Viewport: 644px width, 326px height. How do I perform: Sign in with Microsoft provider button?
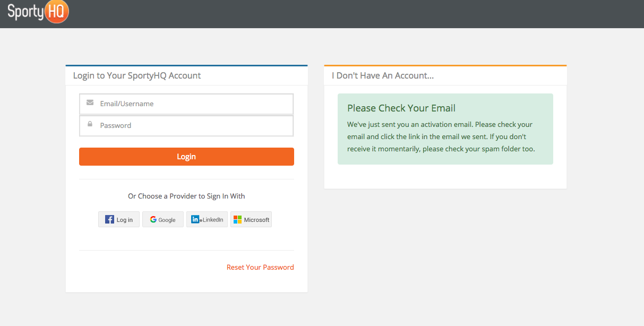pyautogui.click(x=251, y=219)
